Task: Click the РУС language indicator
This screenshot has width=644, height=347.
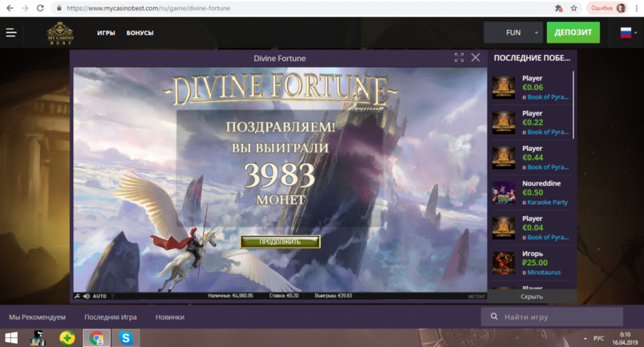Action: pyautogui.click(x=599, y=338)
